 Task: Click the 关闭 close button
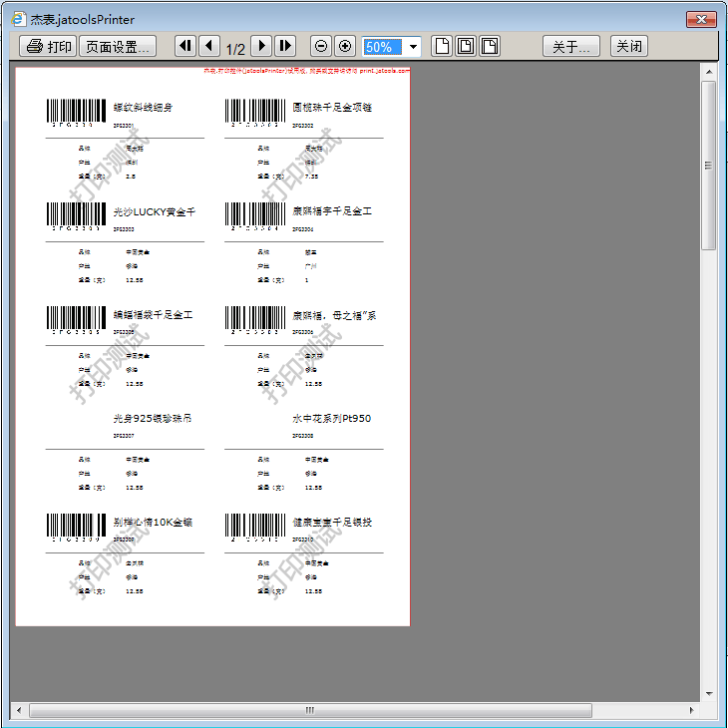point(629,46)
